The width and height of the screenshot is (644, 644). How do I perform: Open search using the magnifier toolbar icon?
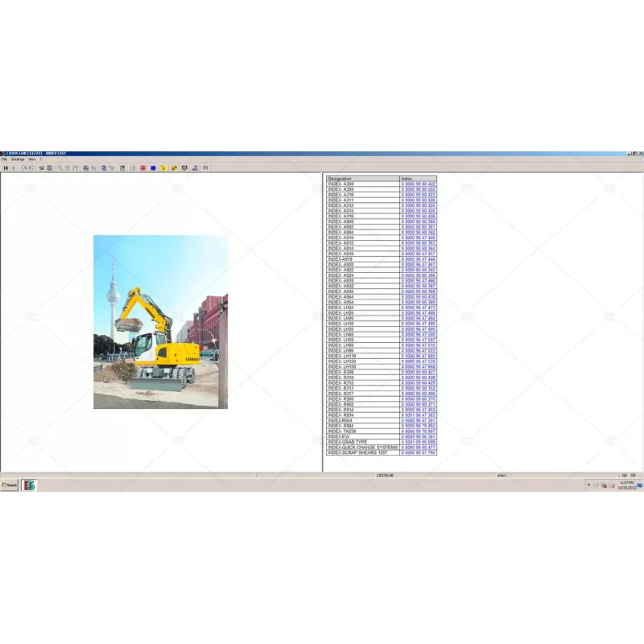60,167
